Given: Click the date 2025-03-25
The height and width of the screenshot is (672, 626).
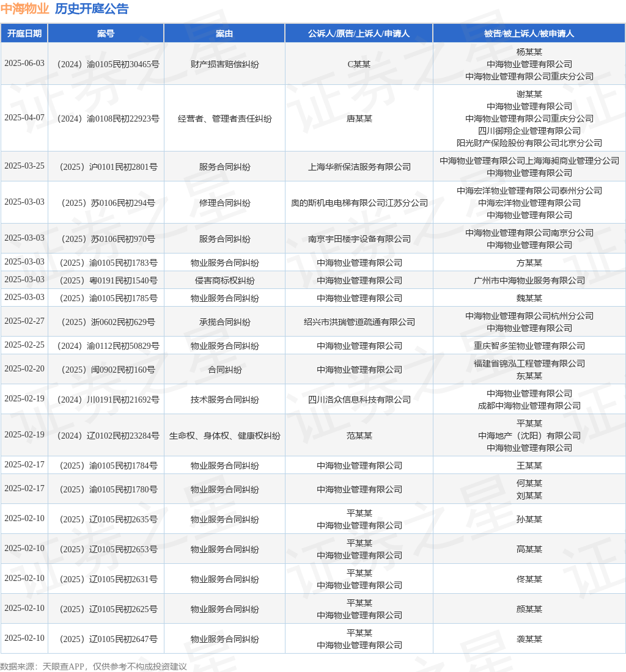Looking at the screenshot, I should pos(24,166).
